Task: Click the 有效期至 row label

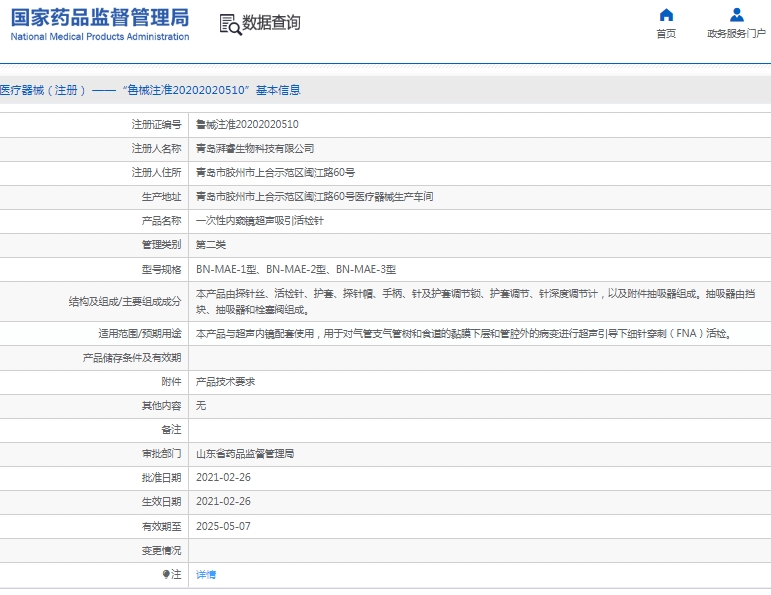Action: 161,526
